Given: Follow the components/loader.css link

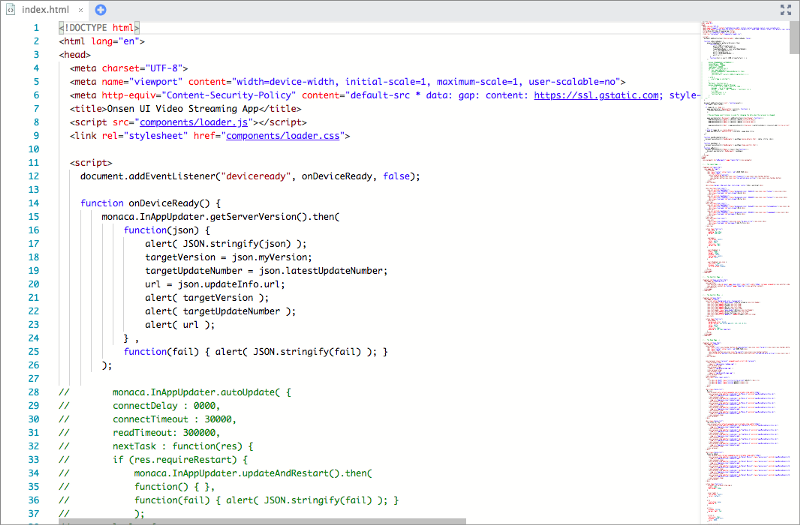Looking at the screenshot, I should coord(283,136).
